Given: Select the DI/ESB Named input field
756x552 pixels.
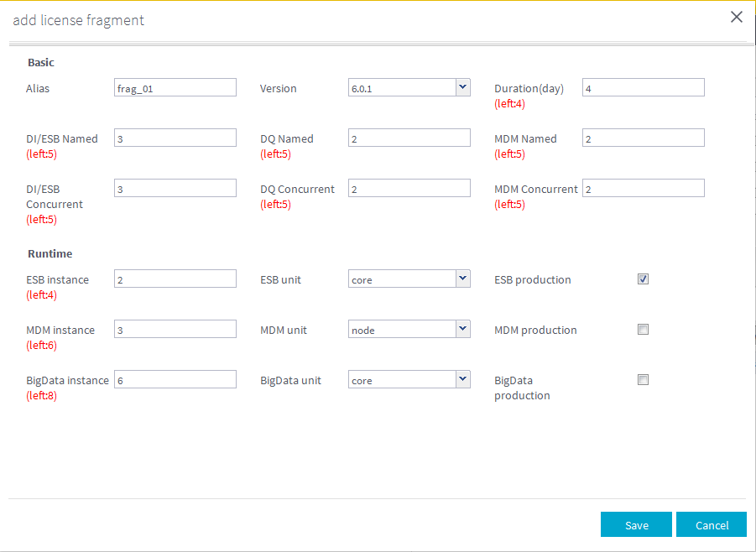Looking at the screenshot, I should click(x=175, y=137).
